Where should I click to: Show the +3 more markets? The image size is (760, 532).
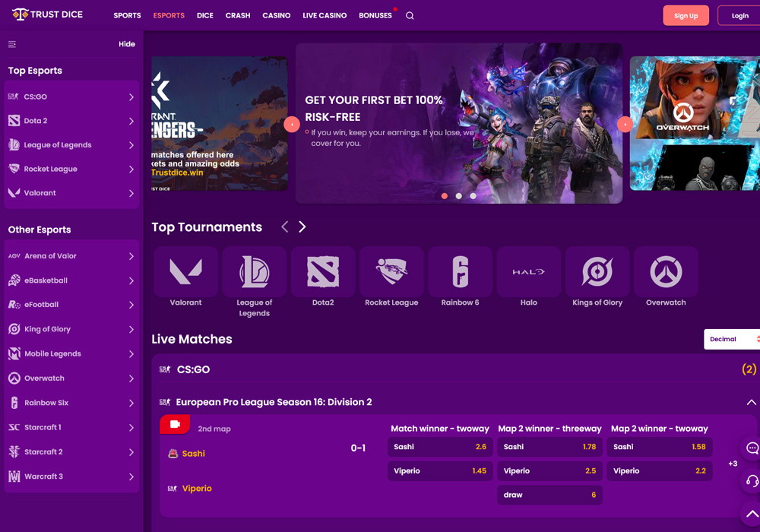click(x=733, y=464)
